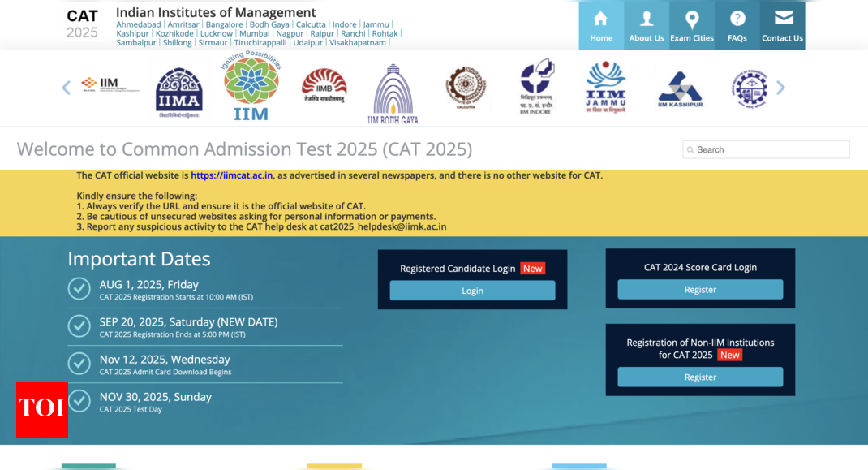The height and width of the screenshot is (470, 868).
Task: Advance the logo carousel using the right arrow
Action: pos(780,87)
